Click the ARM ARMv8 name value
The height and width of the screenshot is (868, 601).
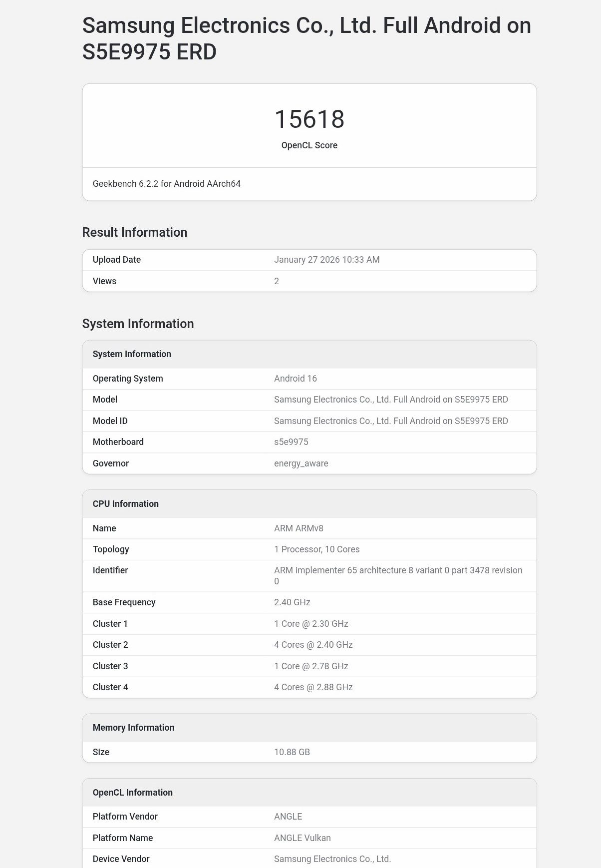299,528
